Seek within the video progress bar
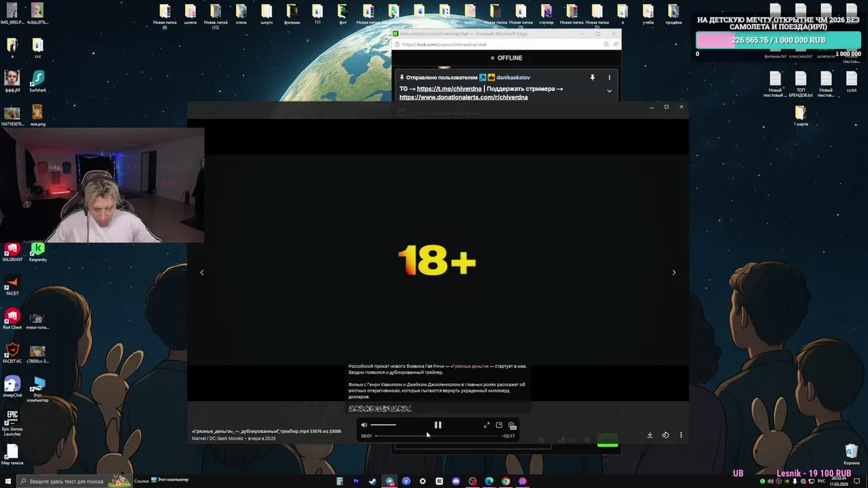Screen dimensions: 868x488 [437, 436]
